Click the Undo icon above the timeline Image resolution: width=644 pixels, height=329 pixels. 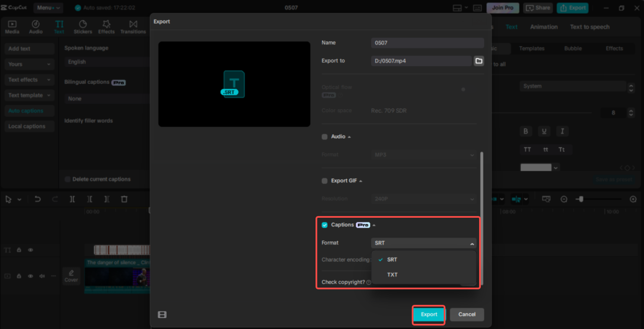[x=38, y=199]
